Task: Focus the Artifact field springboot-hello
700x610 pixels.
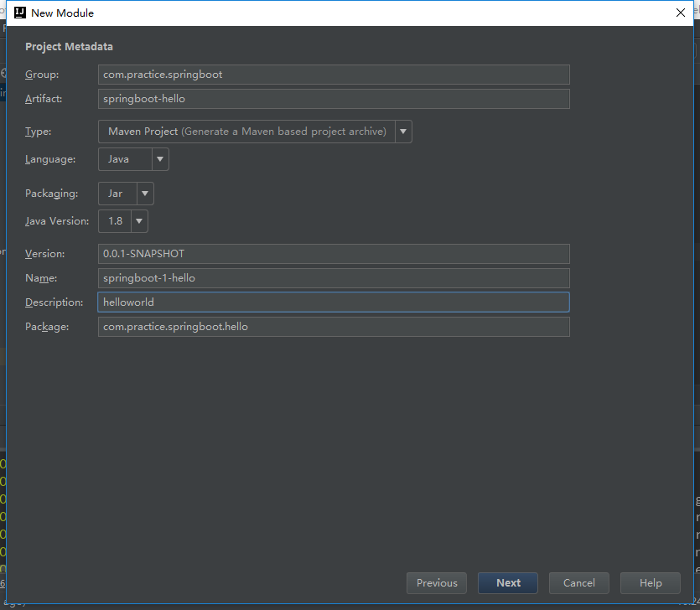Action: [334, 99]
